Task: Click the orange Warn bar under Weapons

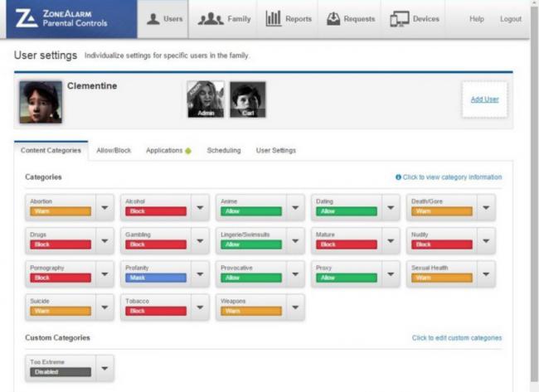Action: [x=251, y=312]
